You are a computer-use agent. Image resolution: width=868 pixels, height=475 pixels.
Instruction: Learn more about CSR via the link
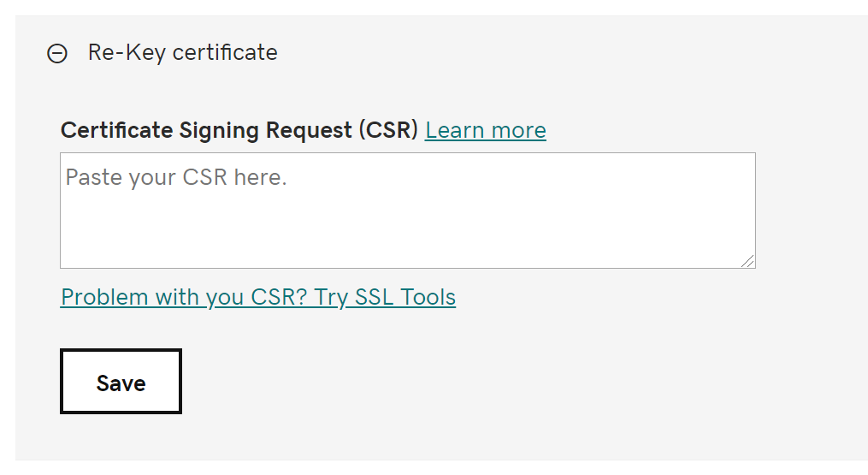pyautogui.click(x=485, y=130)
